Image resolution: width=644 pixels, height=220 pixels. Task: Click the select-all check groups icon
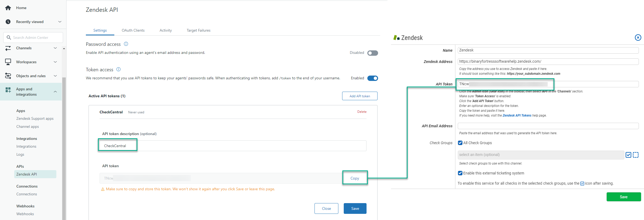[628, 155]
